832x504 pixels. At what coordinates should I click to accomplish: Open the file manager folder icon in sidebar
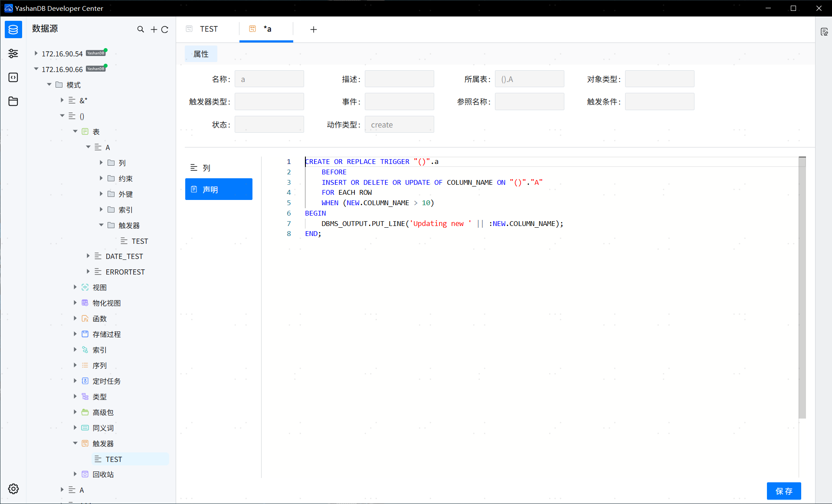pos(13,101)
